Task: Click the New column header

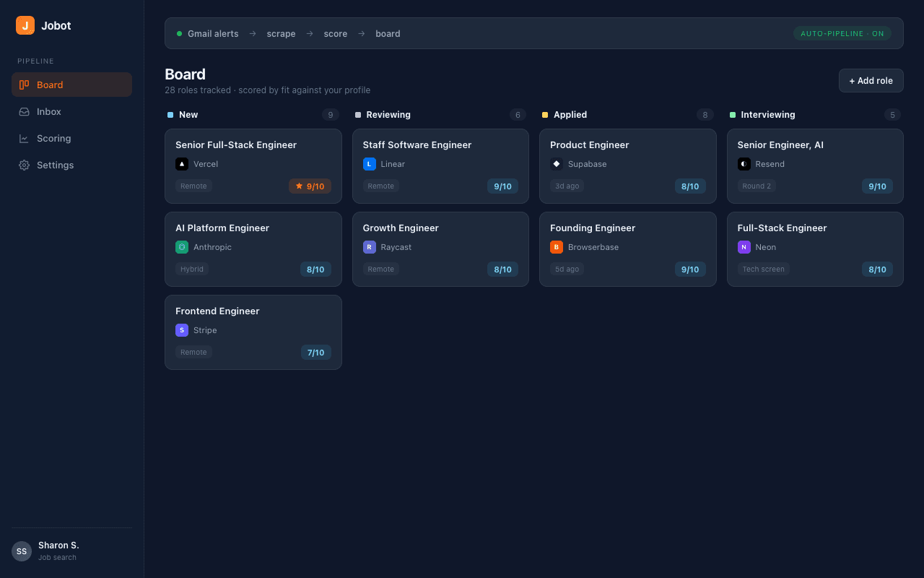Action: [x=253, y=115]
